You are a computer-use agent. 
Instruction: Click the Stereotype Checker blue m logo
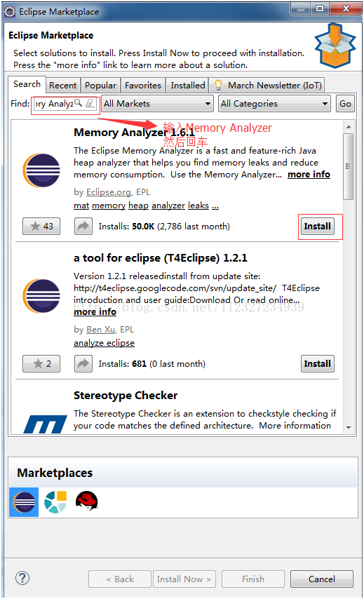pos(45,424)
